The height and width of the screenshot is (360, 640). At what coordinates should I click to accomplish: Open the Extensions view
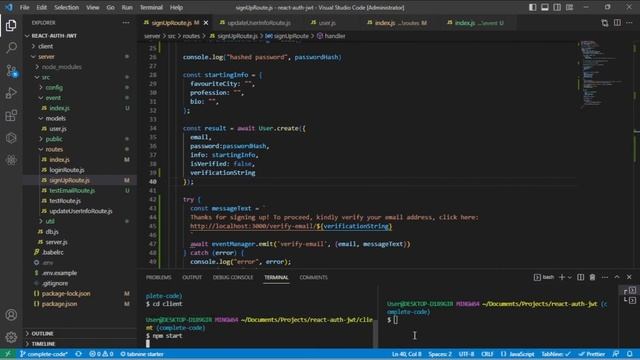pos(11,116)
